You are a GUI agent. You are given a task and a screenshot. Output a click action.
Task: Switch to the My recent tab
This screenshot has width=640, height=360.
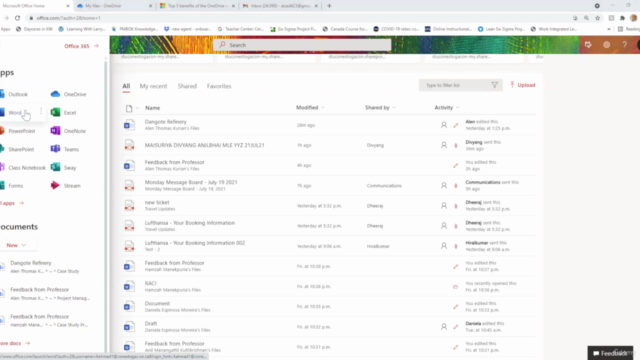(x=153, y=86)
